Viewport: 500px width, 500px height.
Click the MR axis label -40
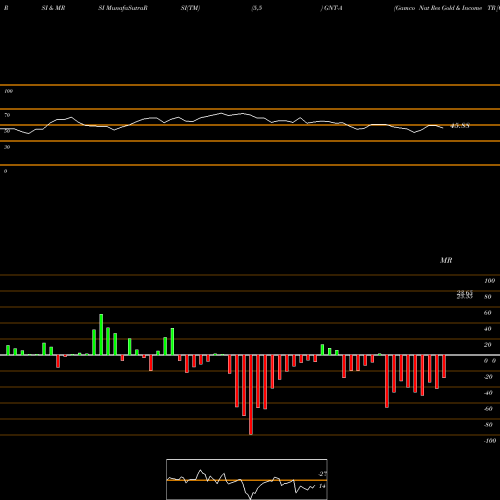tap(488, 393)
